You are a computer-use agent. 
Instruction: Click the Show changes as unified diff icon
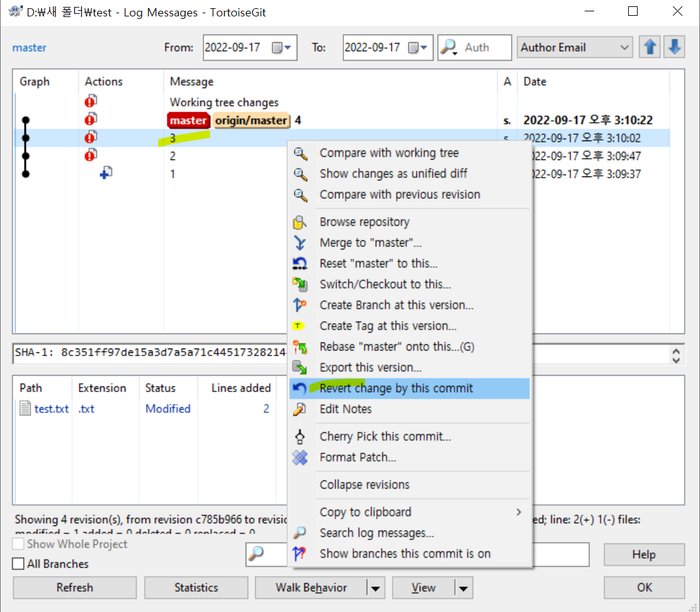click(x=300, y=174)
